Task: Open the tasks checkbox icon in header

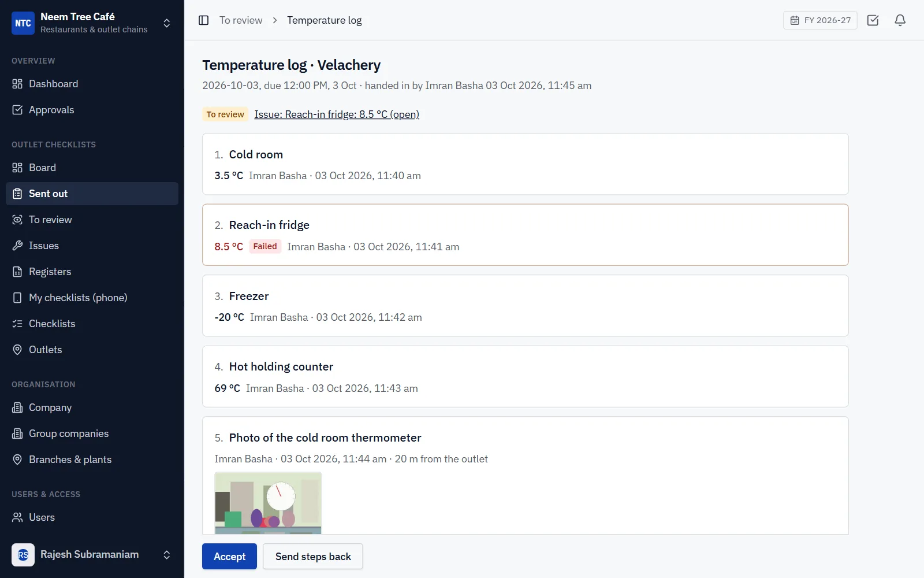Action: (x=873, y=20)
